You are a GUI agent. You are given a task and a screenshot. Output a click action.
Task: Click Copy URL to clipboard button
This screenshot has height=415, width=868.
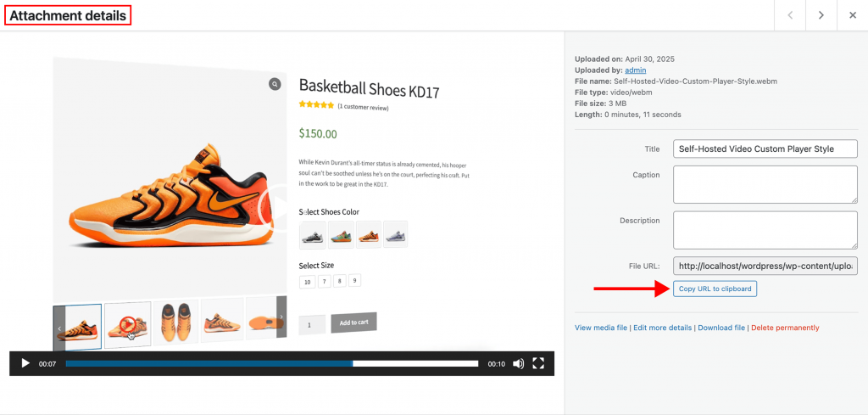point(715,289)
